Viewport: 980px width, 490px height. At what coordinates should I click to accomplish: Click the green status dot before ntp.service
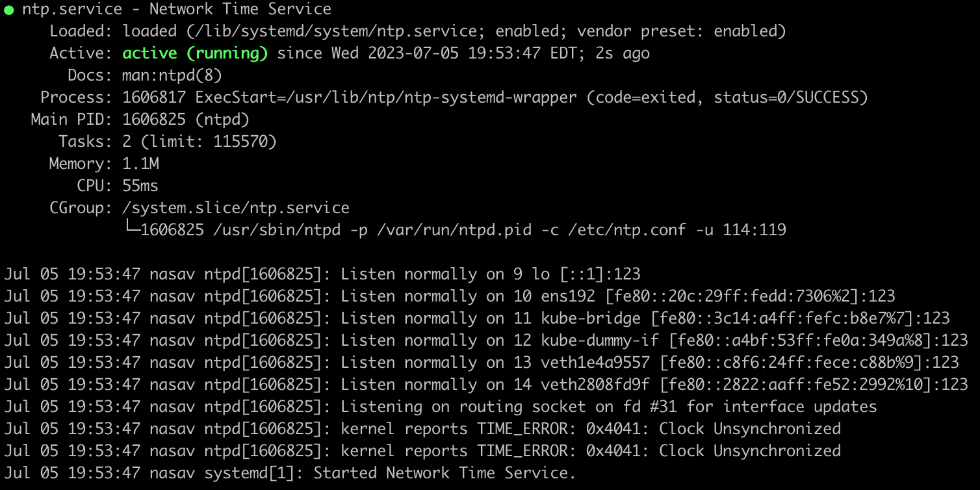click(x=8, y=10)
